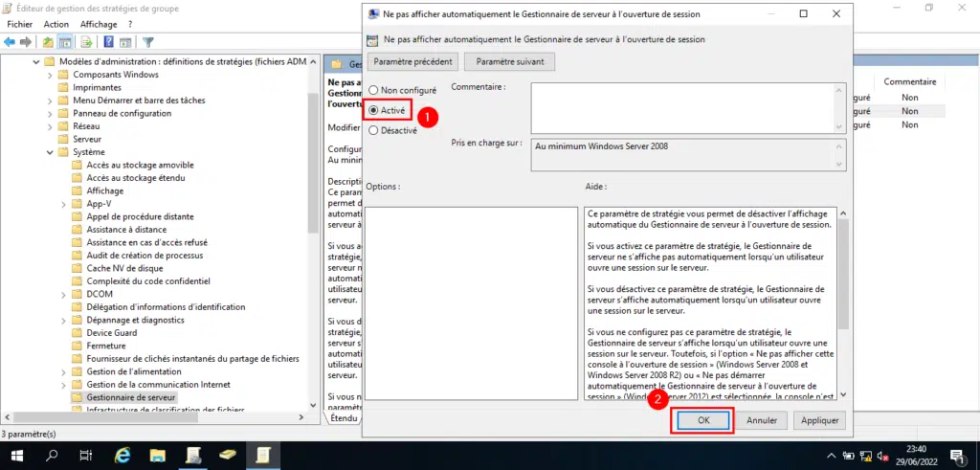Expand 'Dépannage et diagnostics' tree node

pyautogui.click(x=64, y=320)
